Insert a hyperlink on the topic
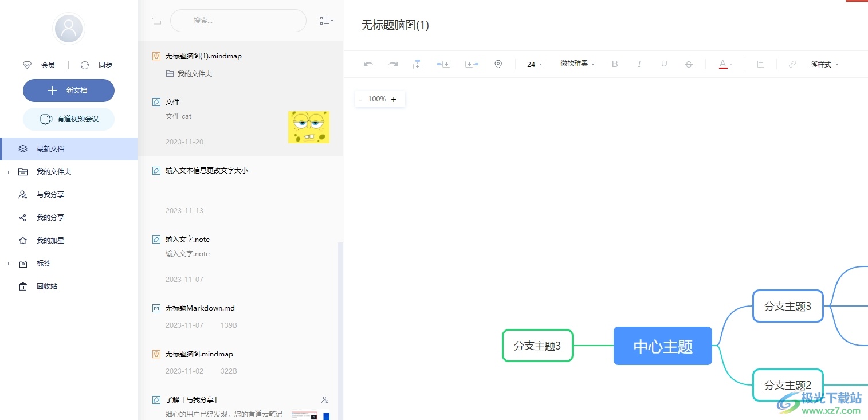 coord(792,64)
